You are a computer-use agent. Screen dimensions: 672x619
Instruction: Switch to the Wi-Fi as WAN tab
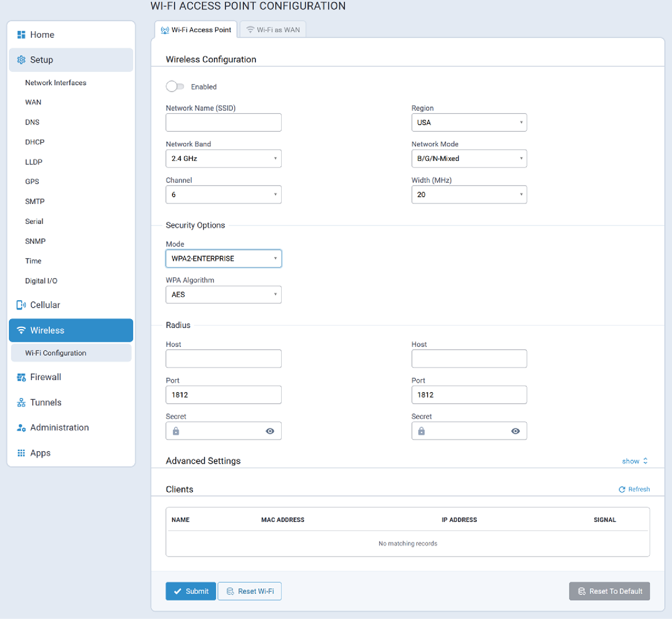[x=273, y=30]
